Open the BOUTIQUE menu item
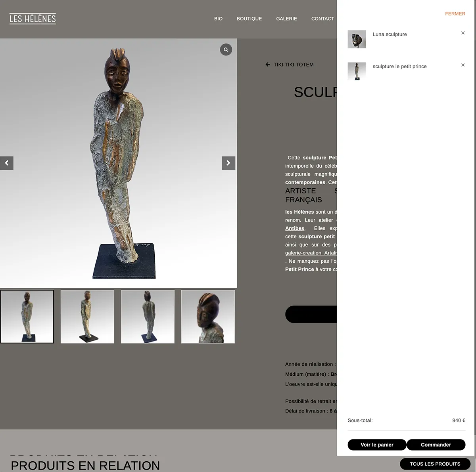This screenshot has height=472, width=476. pos(249,19)
